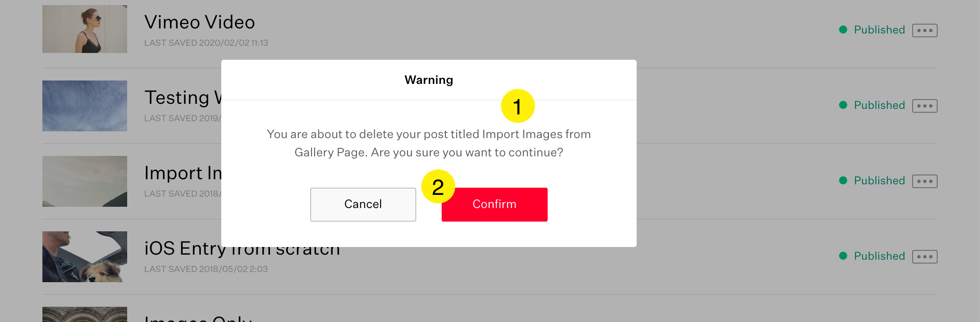Image resolution: width=980 pixels, height=322 pixels.
Task: Cancel the delete warning dialog
Action: 363,204
